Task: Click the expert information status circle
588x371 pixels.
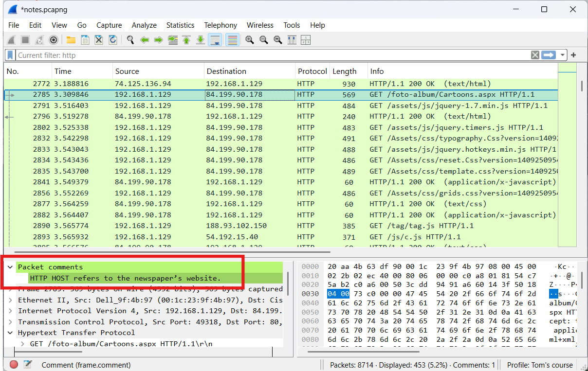Action: pyautogui.click(x=14, y=364)
